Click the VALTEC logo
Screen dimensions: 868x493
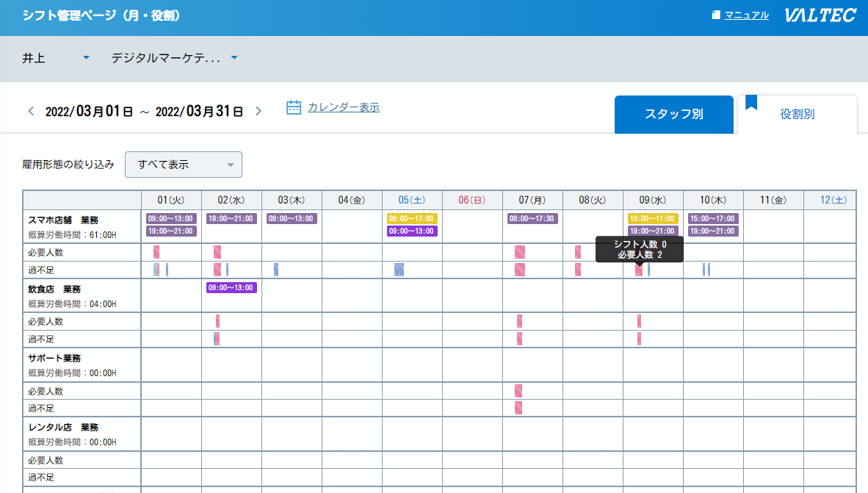pyautogui.click(x=820, y=15)
